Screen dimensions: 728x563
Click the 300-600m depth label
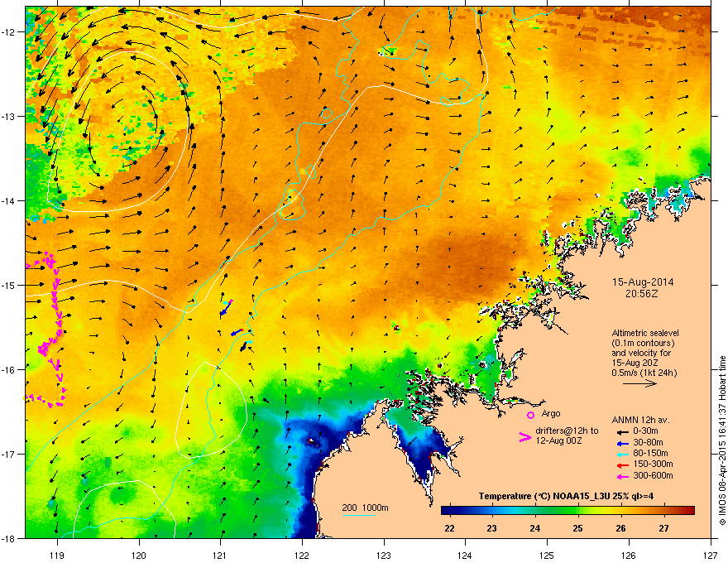pos(653,475)
